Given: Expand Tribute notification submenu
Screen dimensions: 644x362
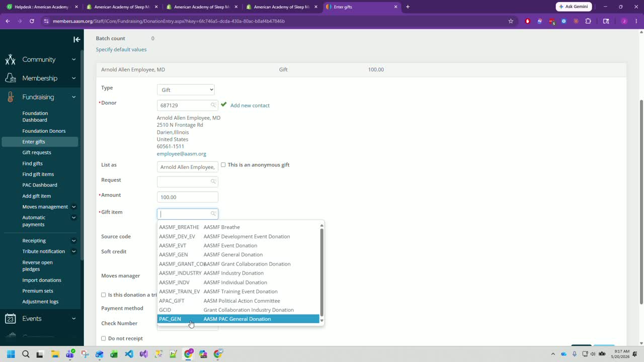Looking at the screenshot, I should click(73, 251).
